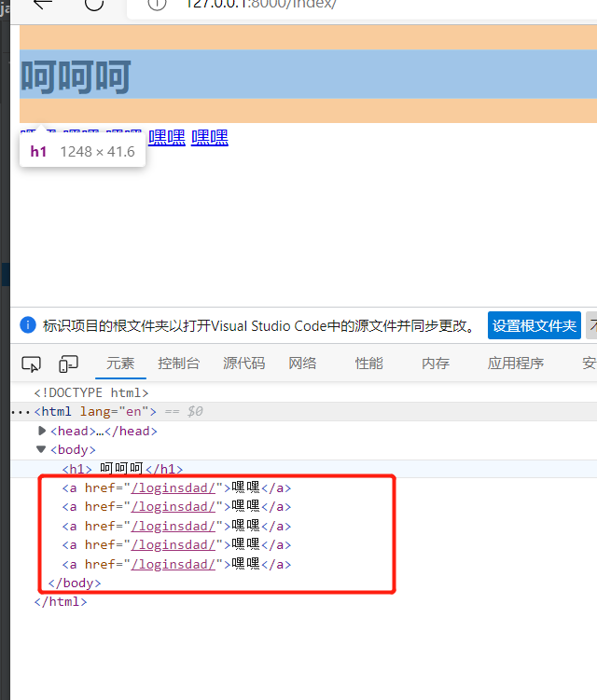597x700 pixels.
Task: Open the 性能 tab
Action: click(369, 364)
